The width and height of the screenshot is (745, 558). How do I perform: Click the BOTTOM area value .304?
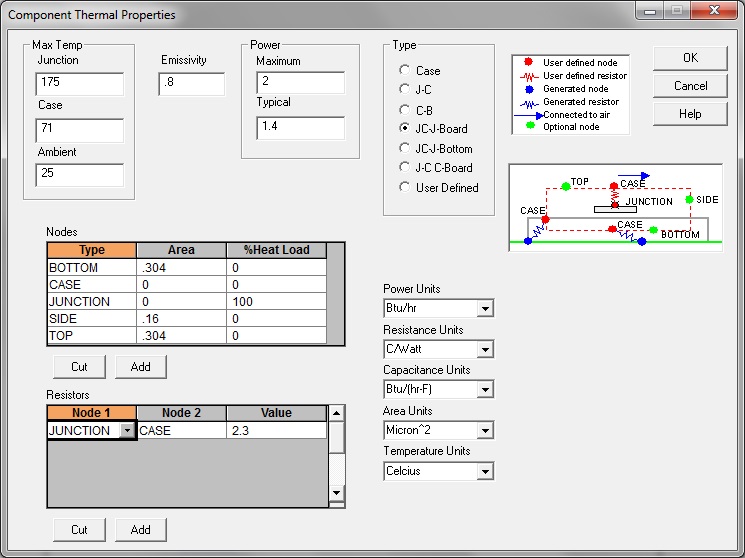coord(181,268)
